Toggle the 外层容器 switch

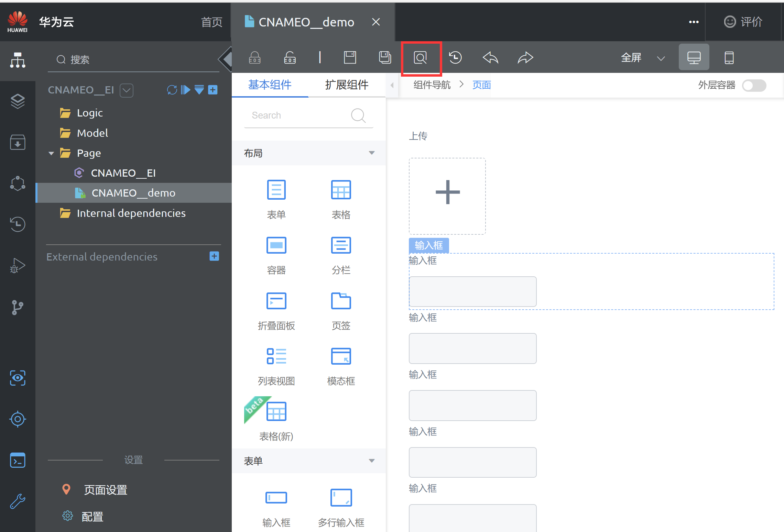pyautogui.click(x=754, y=85)
